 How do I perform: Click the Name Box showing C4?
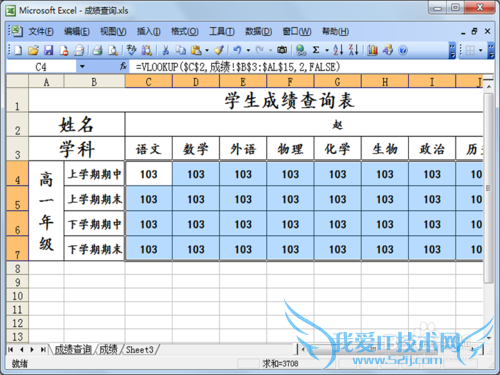coord(41,67)
